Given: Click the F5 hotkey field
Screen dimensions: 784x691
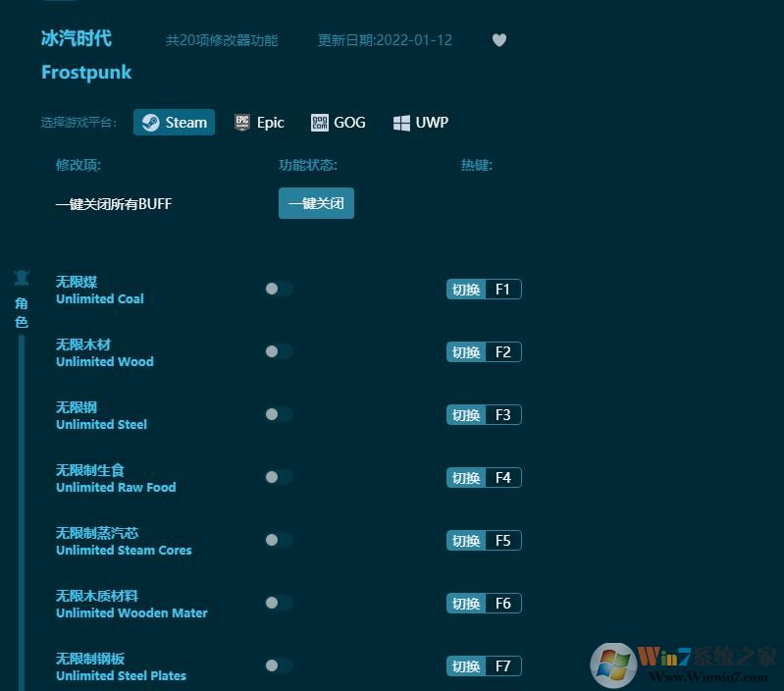Looking at the screenshot, I should (503, 541).
